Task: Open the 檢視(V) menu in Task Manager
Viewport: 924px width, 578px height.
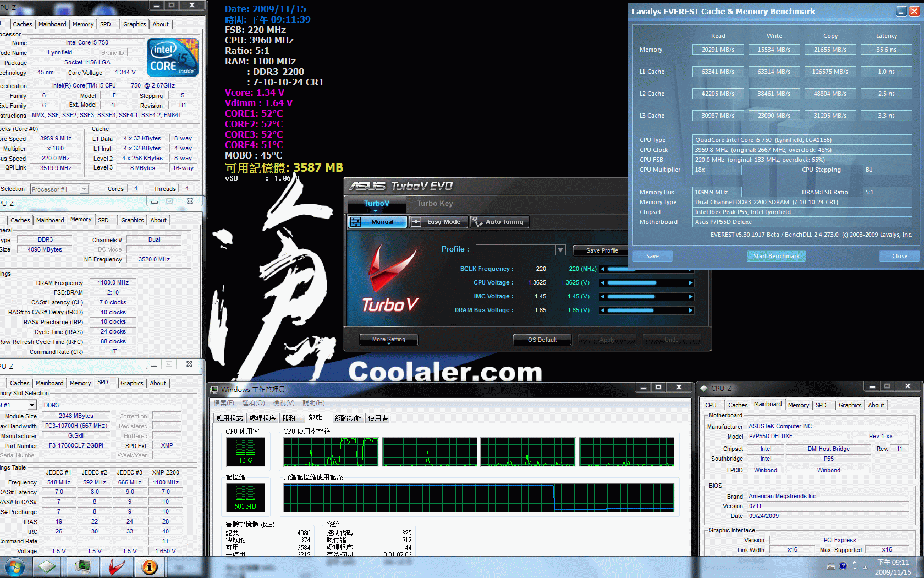Action: (x=284, y=403)
